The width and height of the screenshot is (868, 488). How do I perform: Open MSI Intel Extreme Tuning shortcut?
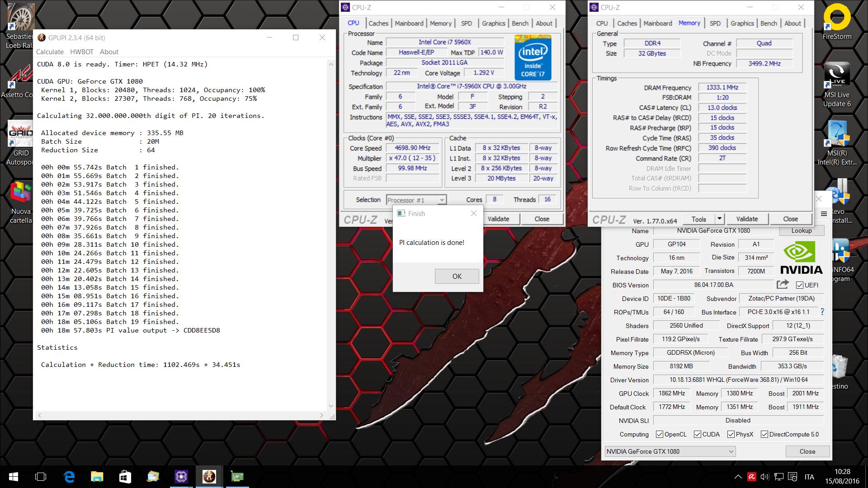[837, 143]
